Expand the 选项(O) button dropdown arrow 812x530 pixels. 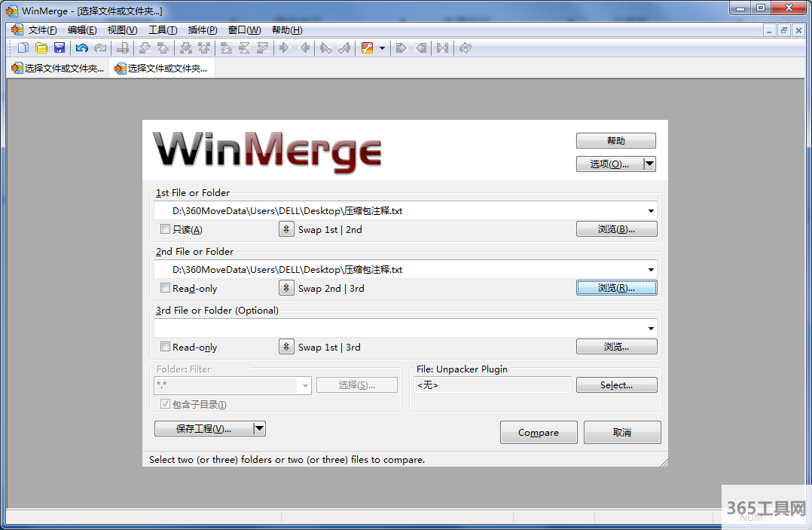(649, 164)
